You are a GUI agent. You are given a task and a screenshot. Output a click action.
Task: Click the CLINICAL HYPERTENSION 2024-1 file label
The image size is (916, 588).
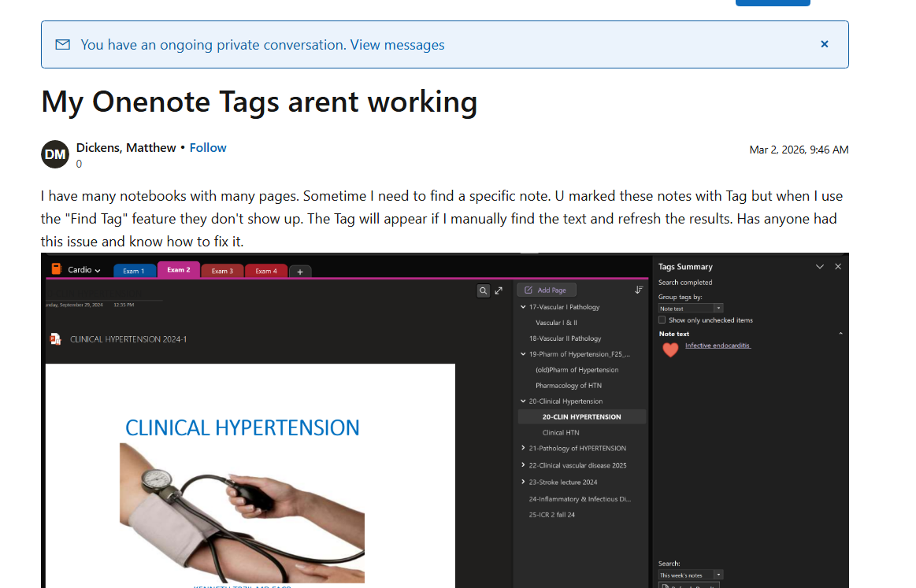click(x=128, y=339)
